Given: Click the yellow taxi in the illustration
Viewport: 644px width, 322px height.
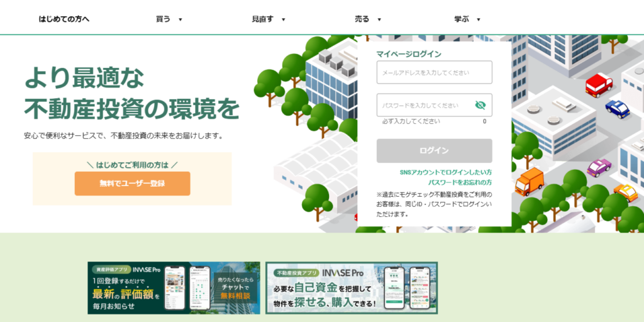Looking at the screenshot, I should click(626, 192).
